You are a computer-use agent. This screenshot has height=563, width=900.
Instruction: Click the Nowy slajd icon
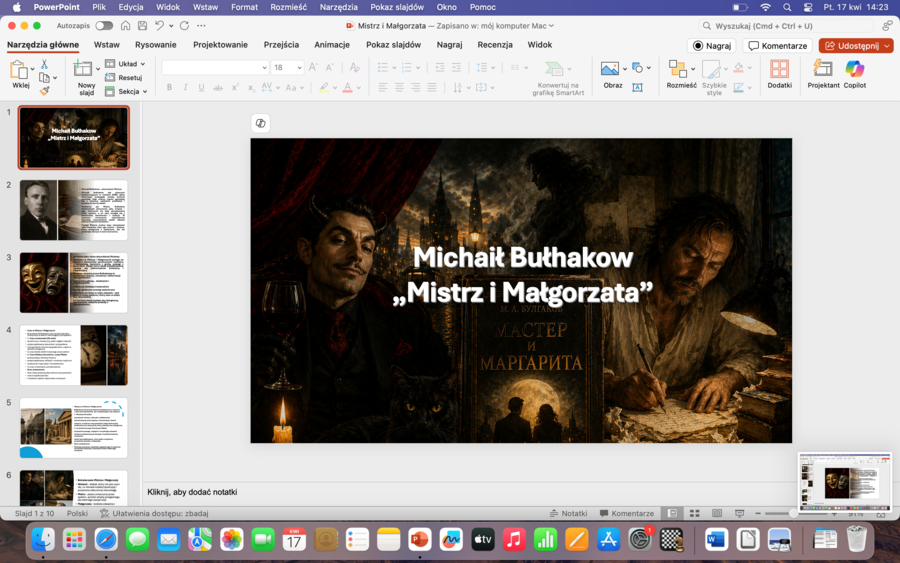click(x=85, y=69)
